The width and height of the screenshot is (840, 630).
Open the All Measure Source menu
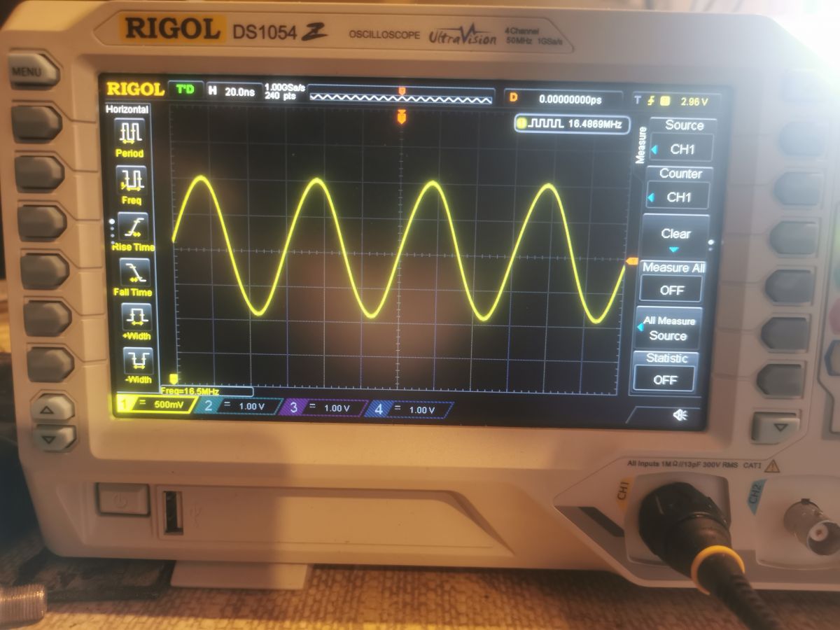668,328
